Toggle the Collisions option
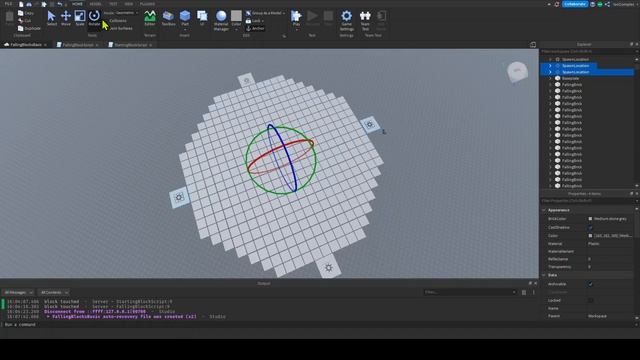640x360 pixels. pos(118,21)
